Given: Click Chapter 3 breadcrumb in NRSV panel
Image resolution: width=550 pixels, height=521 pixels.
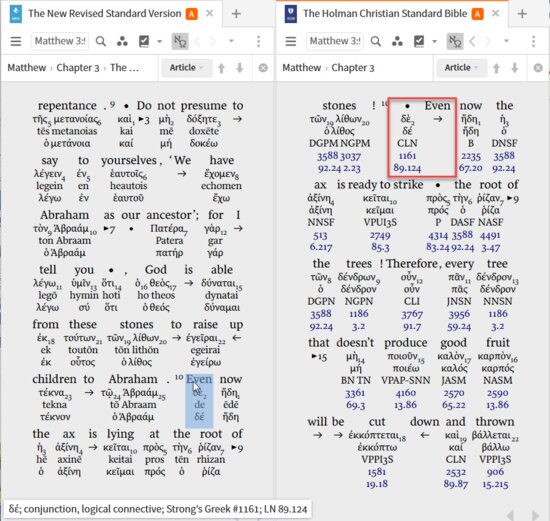Looking at the screenshot, I should point(78,68).
